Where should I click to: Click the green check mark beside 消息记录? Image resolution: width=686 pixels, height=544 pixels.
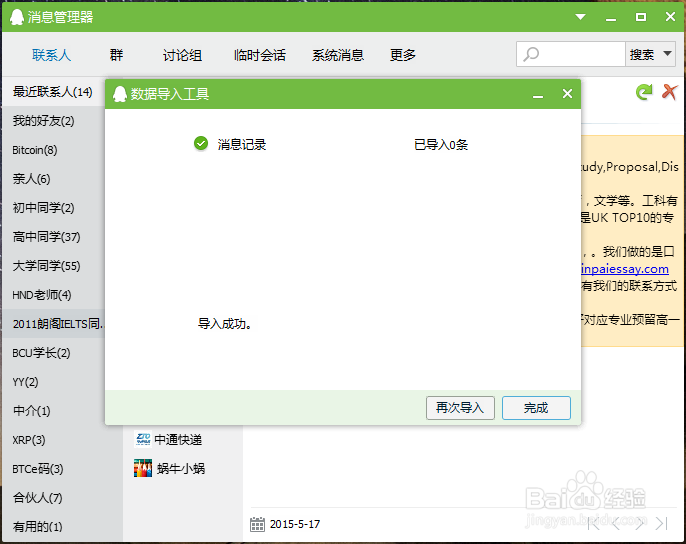pos(201,143)
